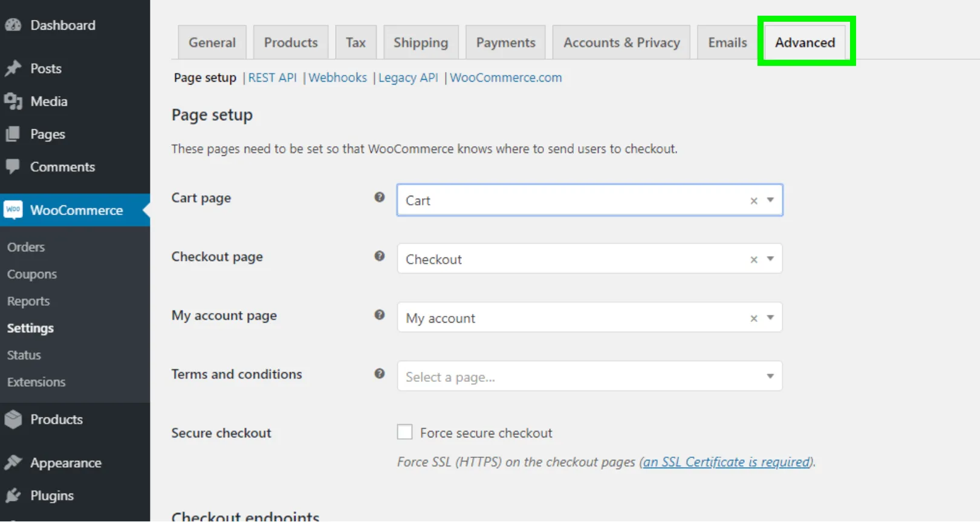
Task: Go to WooCommerce Orders submenu
Action: (x=26, y=246)
